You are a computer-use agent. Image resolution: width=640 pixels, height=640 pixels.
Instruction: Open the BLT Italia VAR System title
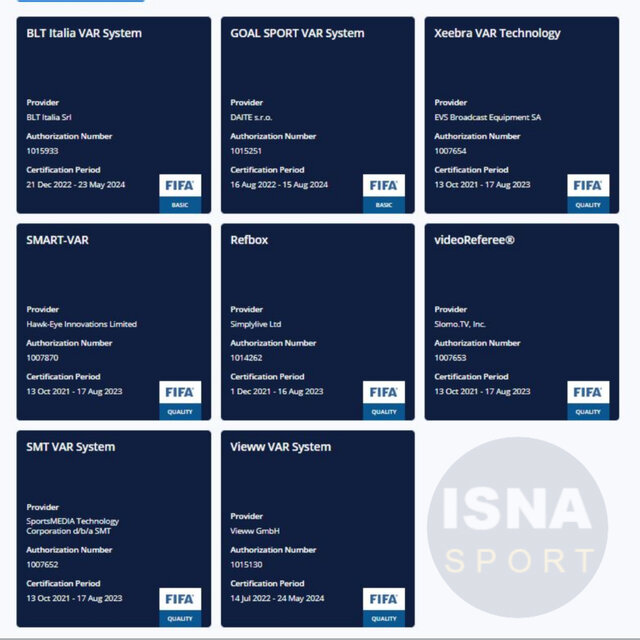coord(84,33)
